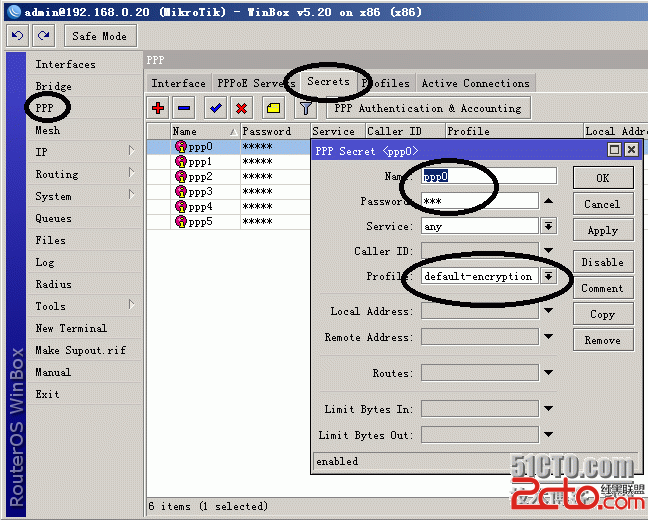The image size is (648, 520).
Task: Click ppp3 user icon in list
Action: (181, 191)
